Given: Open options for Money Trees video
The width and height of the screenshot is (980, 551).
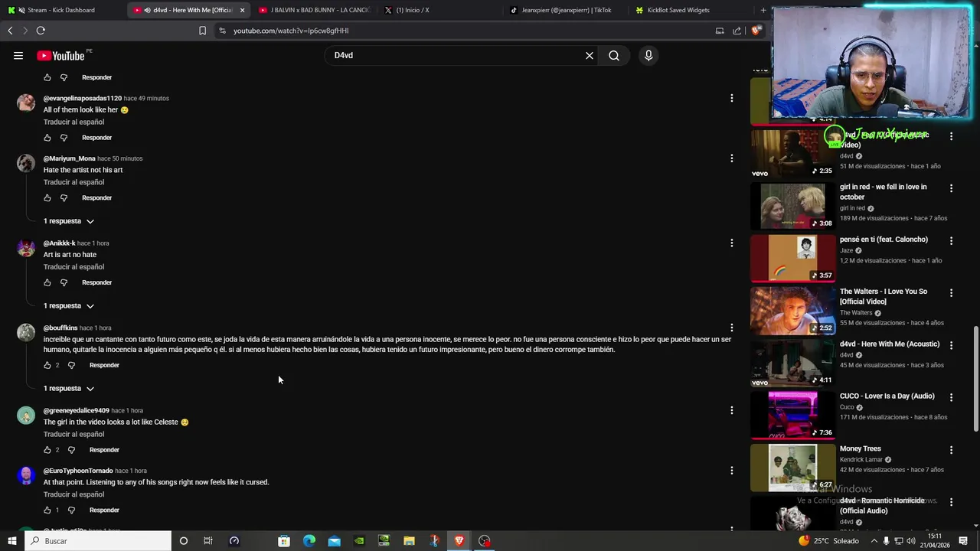Looking at the screenshot, I should point(951,450).
